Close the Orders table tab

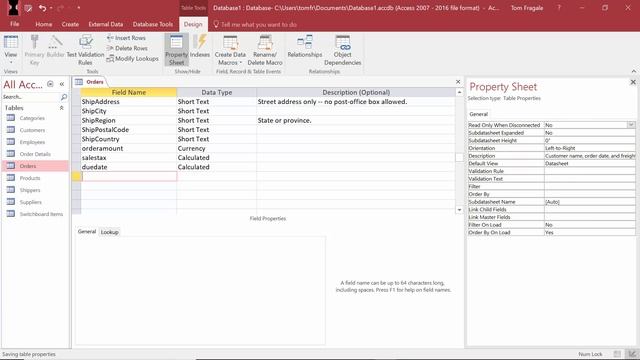tap(458, 82)
